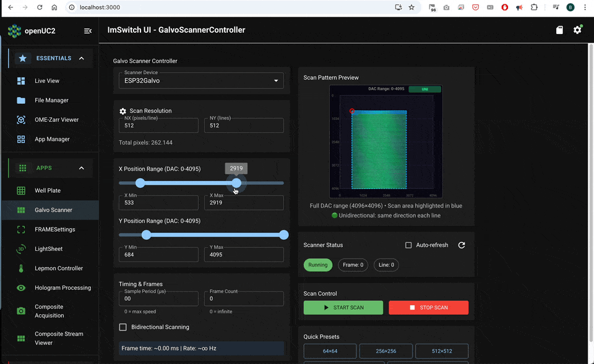
Task: Click the Y Position Range slider track
Action: coord(210,235)
